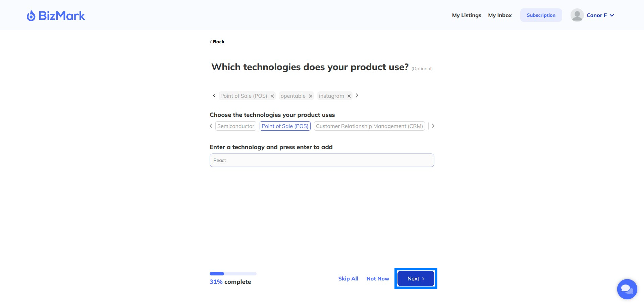The image size is (644, 306).
Task: Open the chat support bubble
Action: (x=627, y=289)
